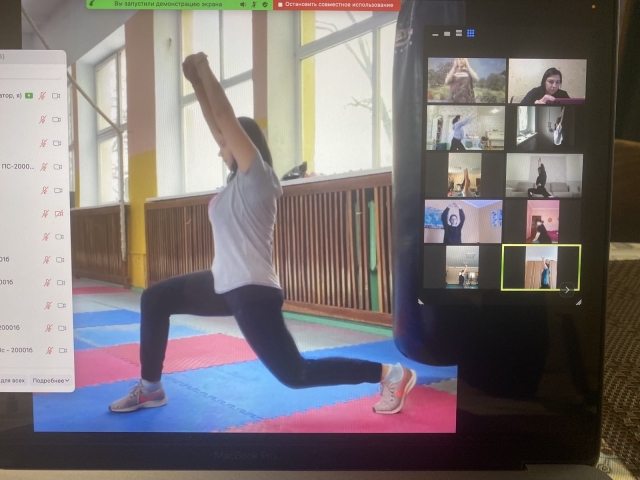
Task: Toggle microphone in the organizer (я) row
Action: (x=42, y=96)
